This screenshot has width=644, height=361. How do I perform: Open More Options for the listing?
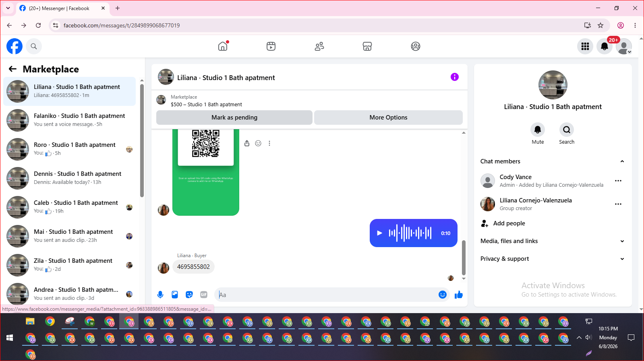coord(388,118)
